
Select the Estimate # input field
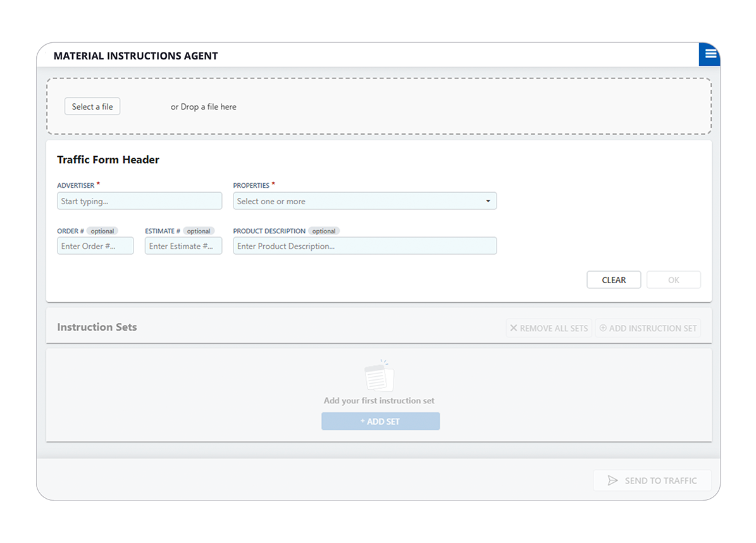click(183, 246)
